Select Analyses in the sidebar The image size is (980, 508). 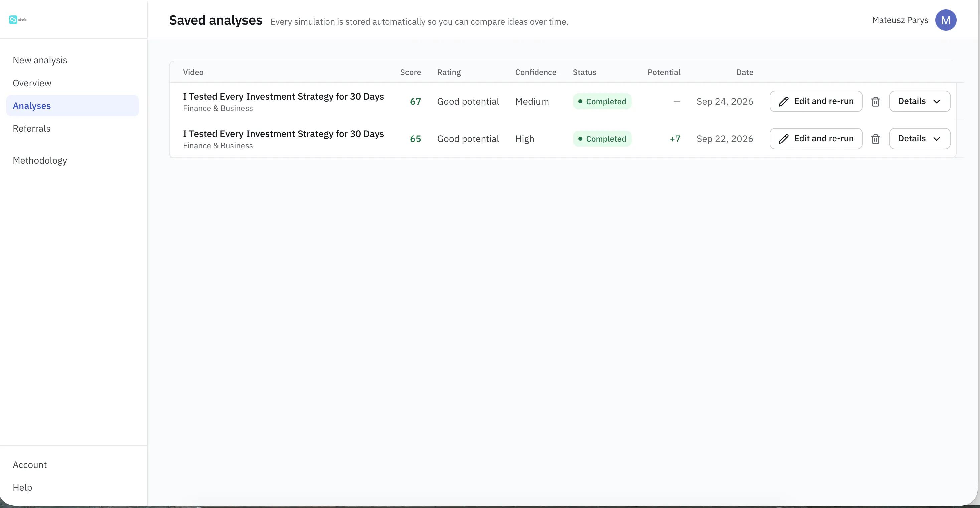(72, 106)
